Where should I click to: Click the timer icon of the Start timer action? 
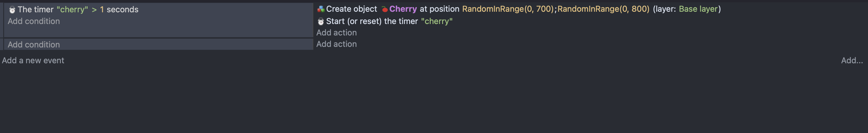tap(321, 21)
